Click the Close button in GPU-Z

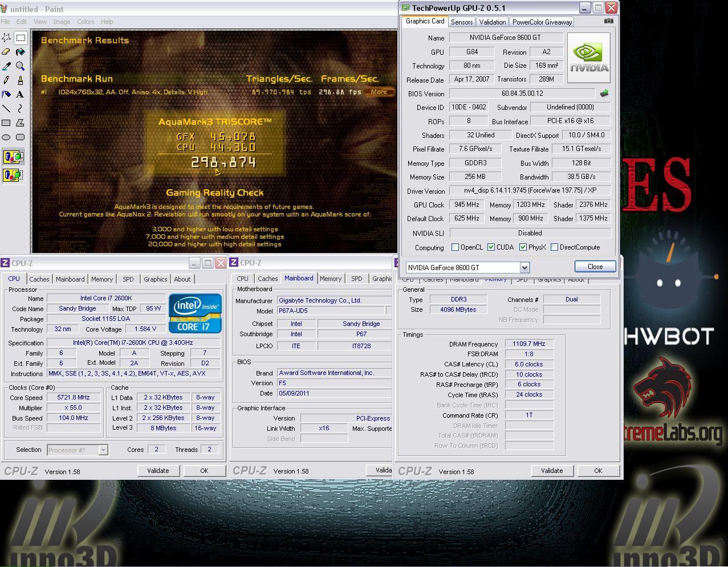pos(595,267)
